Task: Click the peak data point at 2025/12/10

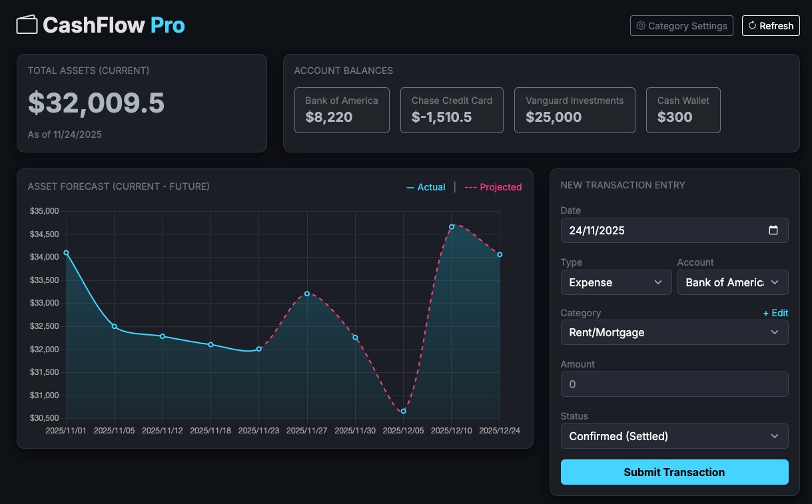Action: click(452, 227)
